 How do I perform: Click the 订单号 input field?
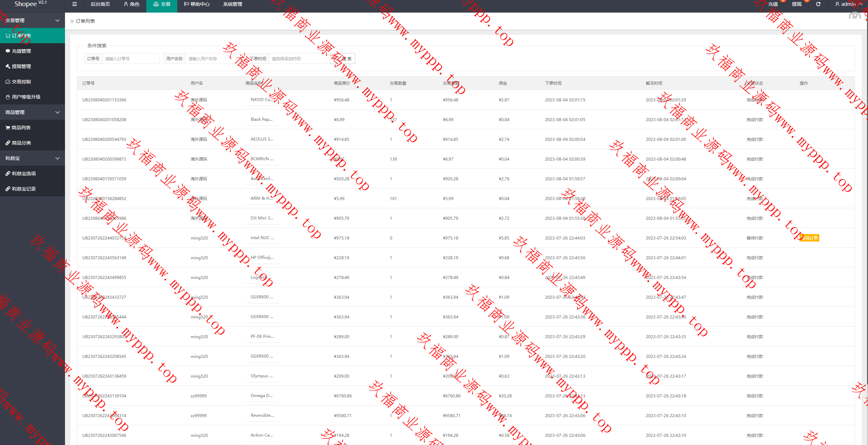131,59
